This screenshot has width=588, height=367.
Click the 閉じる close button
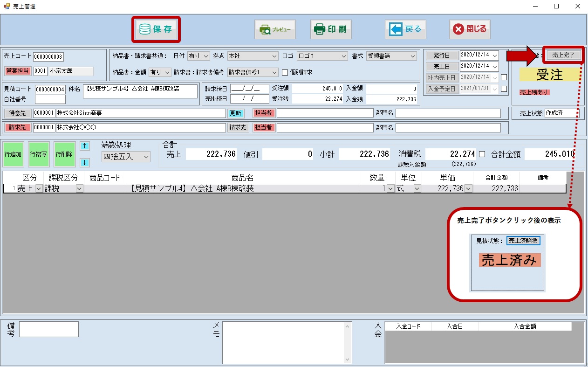click(470, 29)
